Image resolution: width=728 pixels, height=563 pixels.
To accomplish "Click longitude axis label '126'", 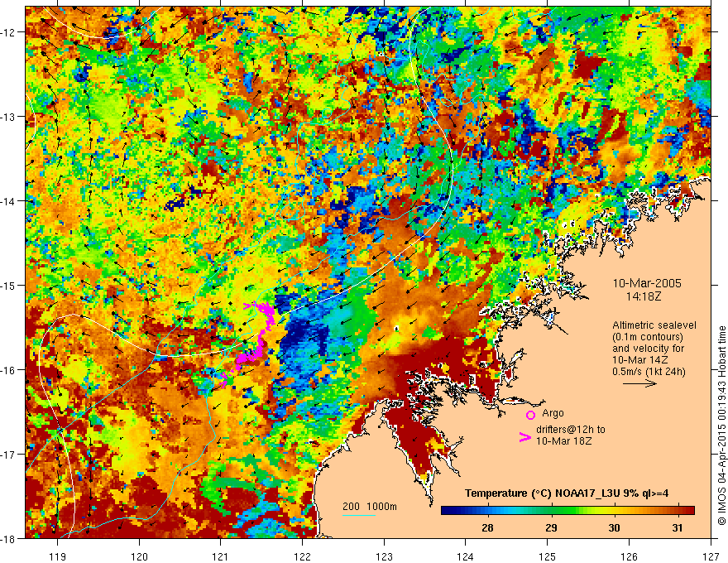I will pos(629,556).
